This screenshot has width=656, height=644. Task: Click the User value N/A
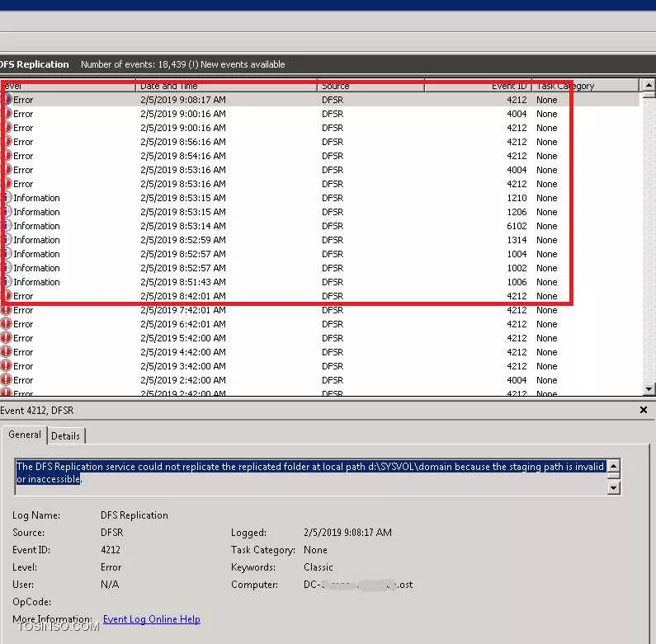(110, 585)
